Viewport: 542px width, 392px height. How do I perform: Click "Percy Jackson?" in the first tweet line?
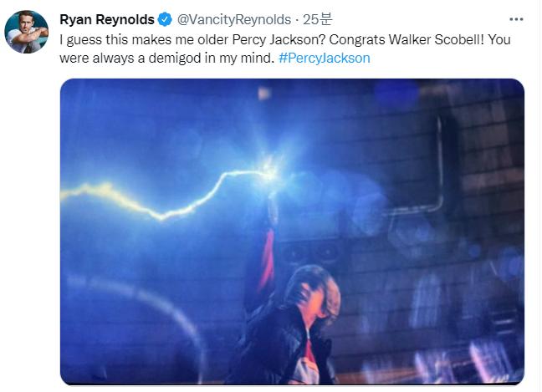(279, 39)
